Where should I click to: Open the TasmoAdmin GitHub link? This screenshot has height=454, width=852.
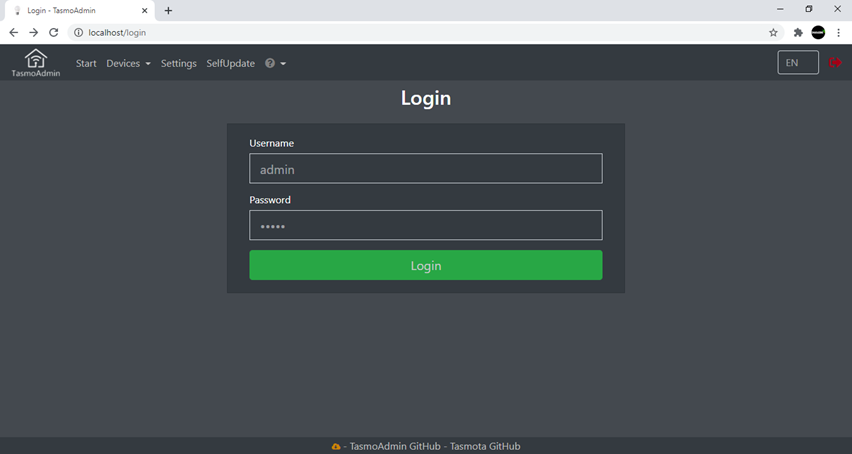point(395,446)
